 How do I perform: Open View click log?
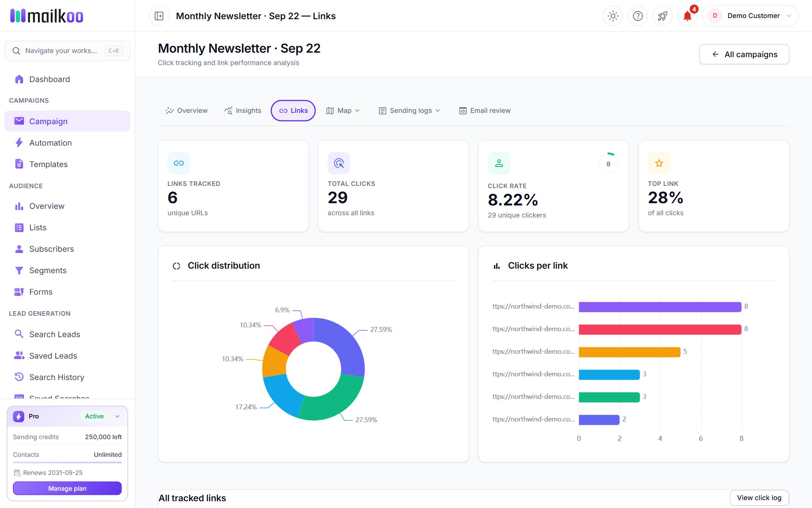759,498
